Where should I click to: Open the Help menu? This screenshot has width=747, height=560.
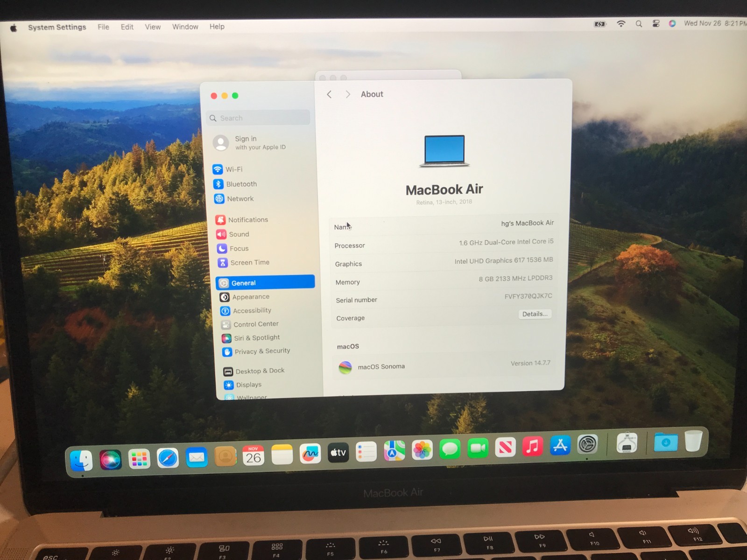point(217,27)
